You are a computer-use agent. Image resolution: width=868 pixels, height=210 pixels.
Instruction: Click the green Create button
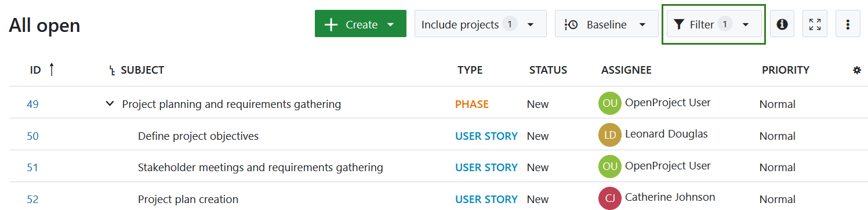pyautogui.click(x=360, y=24)
